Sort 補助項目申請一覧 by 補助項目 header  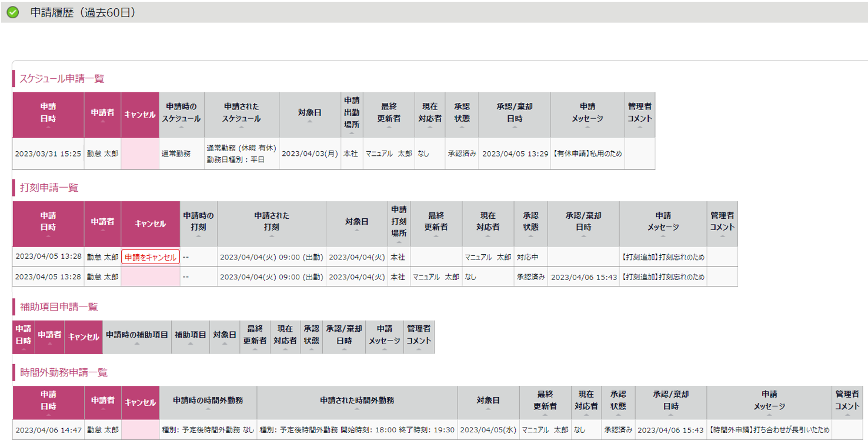pyautogui.click(x=191, y=337)
